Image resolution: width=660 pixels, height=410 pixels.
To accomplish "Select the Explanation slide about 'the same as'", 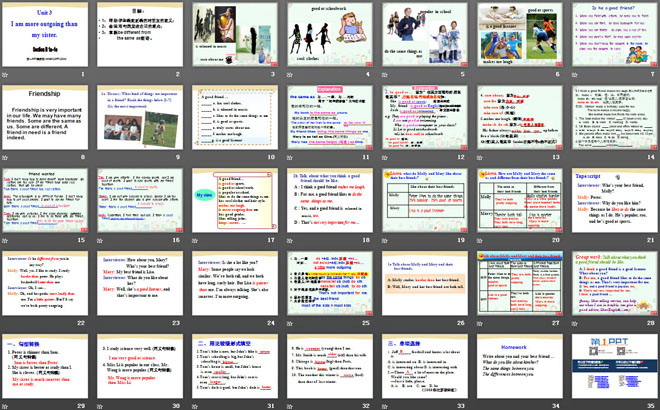I will 328,117.
